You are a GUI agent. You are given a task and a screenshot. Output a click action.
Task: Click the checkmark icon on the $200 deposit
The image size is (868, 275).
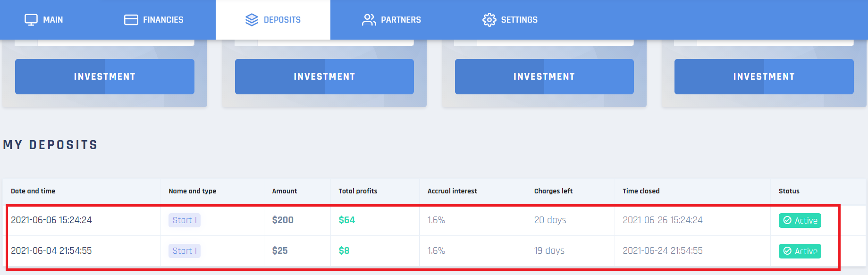787,220
